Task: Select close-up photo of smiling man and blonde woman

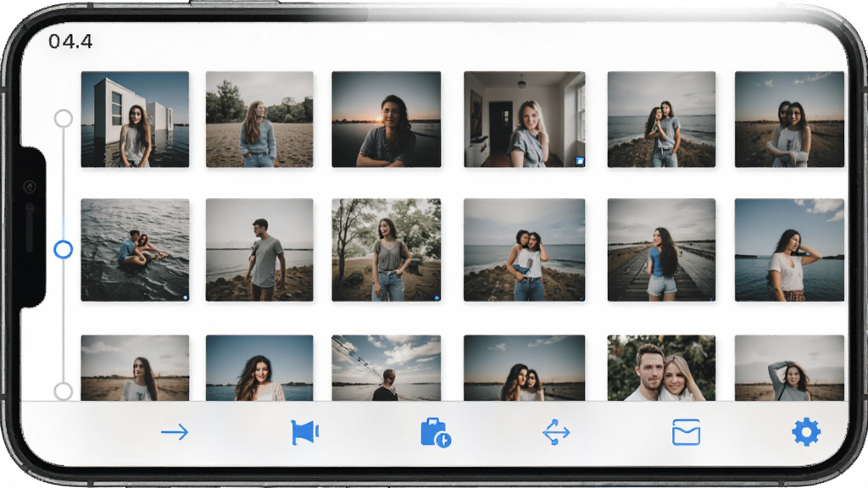Action: [x=661, y=368]
